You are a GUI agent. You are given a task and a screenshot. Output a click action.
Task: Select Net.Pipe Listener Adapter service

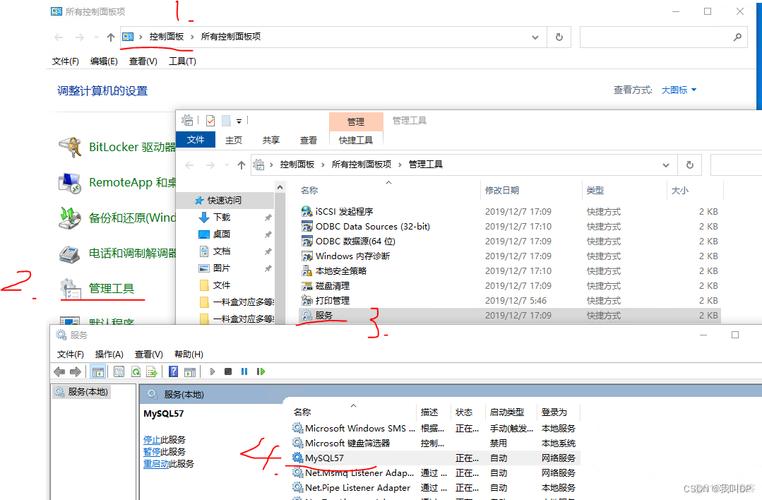[435, 487]
